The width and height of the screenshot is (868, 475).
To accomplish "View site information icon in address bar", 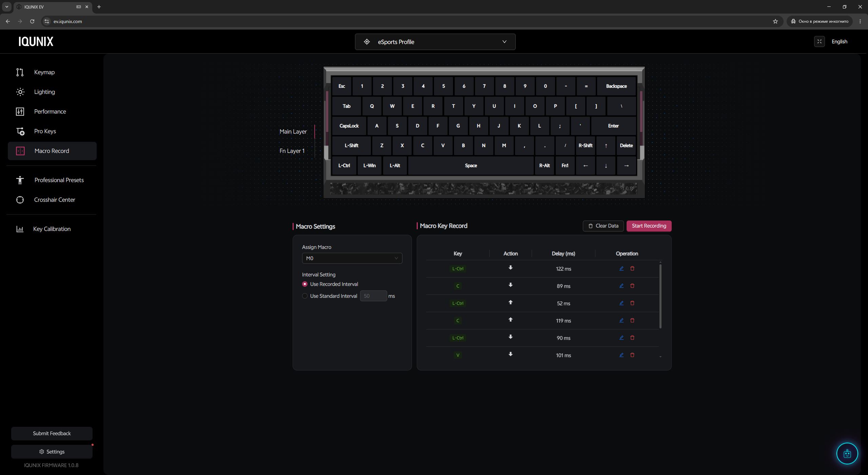I will coord(47,21).
